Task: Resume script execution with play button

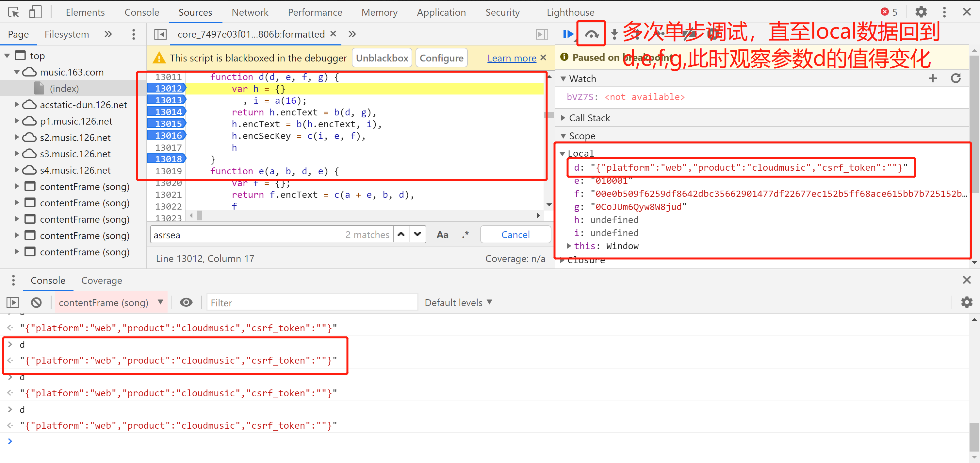Action: 568,34
